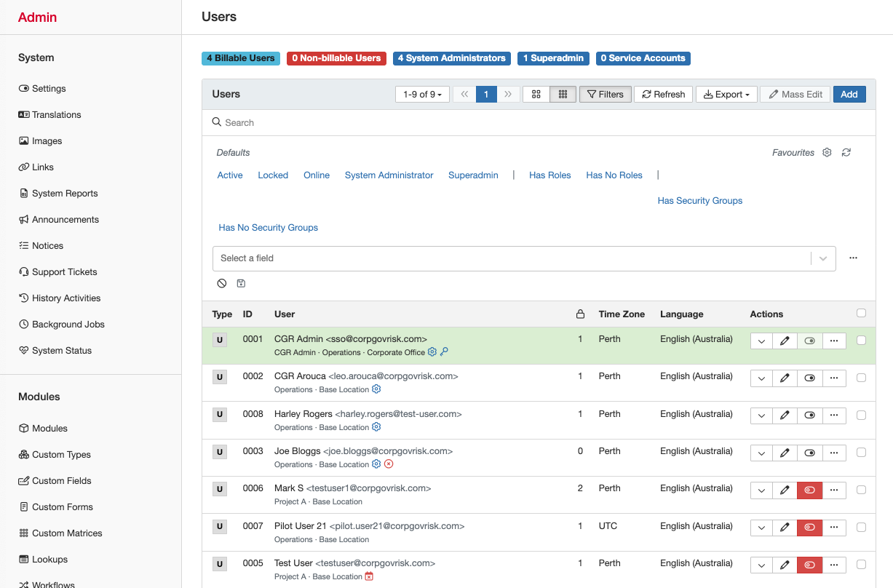Edit Joe Bloggs with pencil icon
893x588 pixels.
(785, 453)
